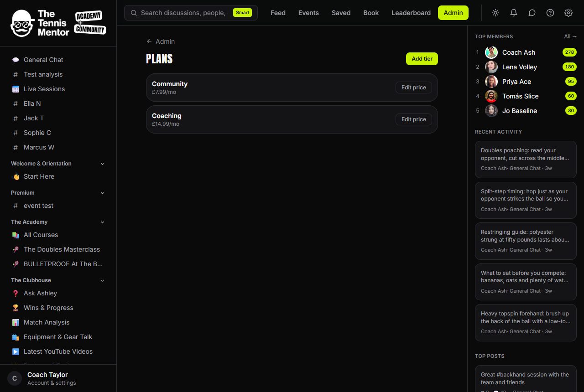Image resolution: width=584 pixels, height=392 pixels.
Task: Open the Ella N channel
Action: click(x=58, y=103)
